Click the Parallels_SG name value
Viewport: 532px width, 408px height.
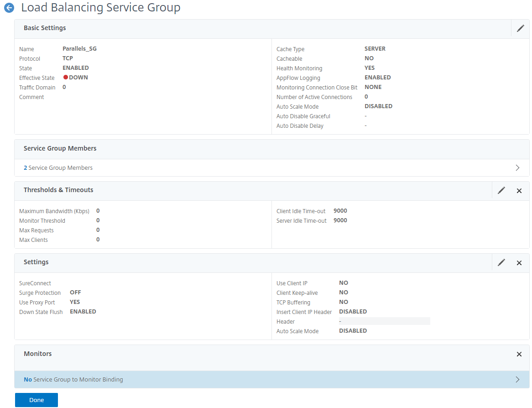(x=79, y=49)
